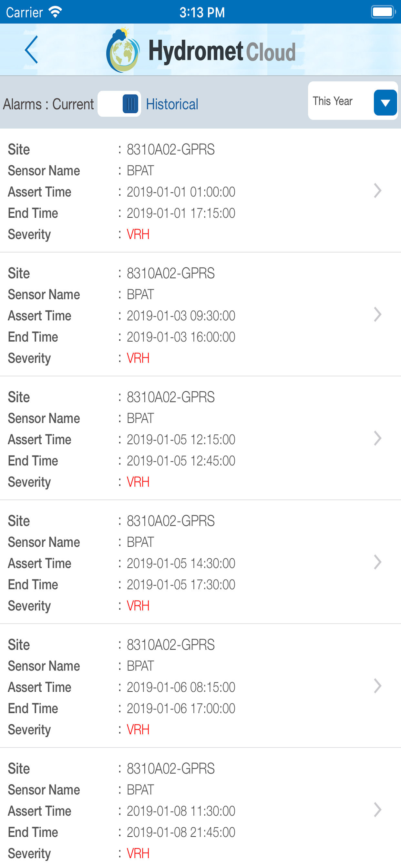The height and width of the screenshot is (868, 401).
Task: Select alarm ending 2019-01-05 12:45:00
Action: (x=200, y=438)
